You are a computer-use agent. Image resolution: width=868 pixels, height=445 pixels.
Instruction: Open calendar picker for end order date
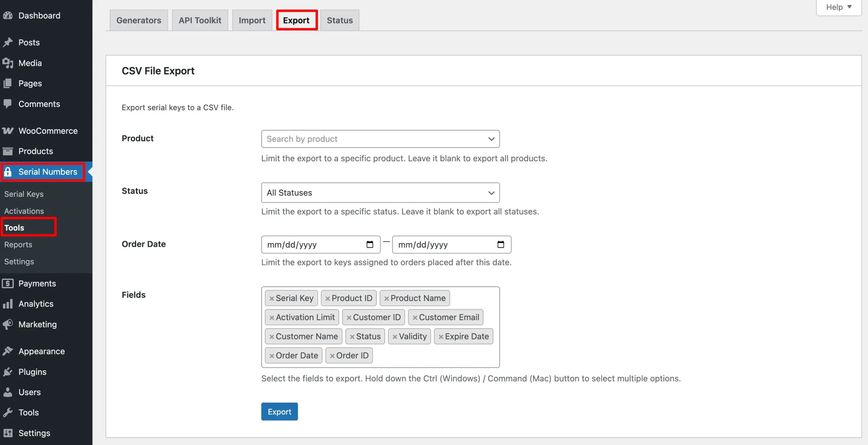click(x=500, y=244)
